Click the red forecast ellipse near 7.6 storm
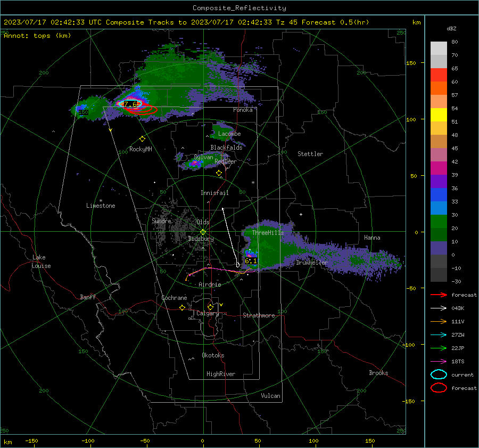 click(x=143, y=110)
